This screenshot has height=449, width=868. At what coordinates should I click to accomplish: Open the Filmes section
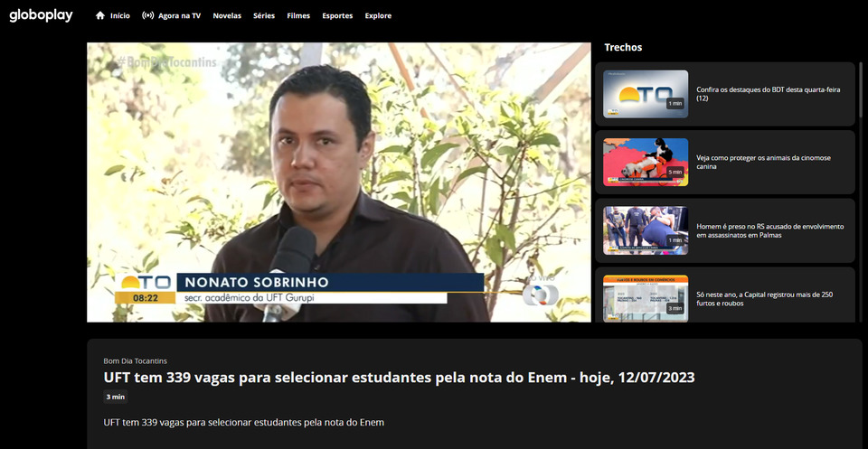tap(298, 16)
